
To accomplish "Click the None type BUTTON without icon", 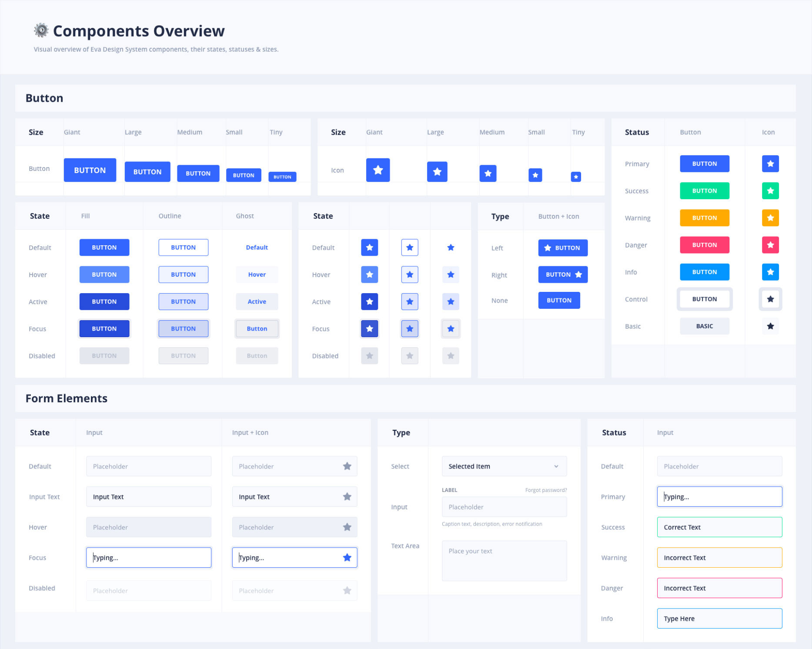I will pyautogui.click(x=559, y=300).
